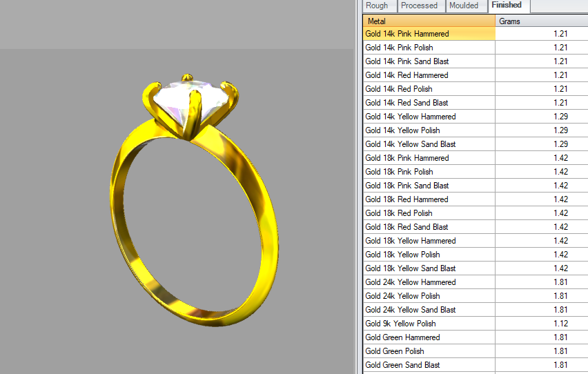Viewport: 588px width, 374px height.
Task: Select Gold 14k Yellow Polish entry
Action: 402,130
